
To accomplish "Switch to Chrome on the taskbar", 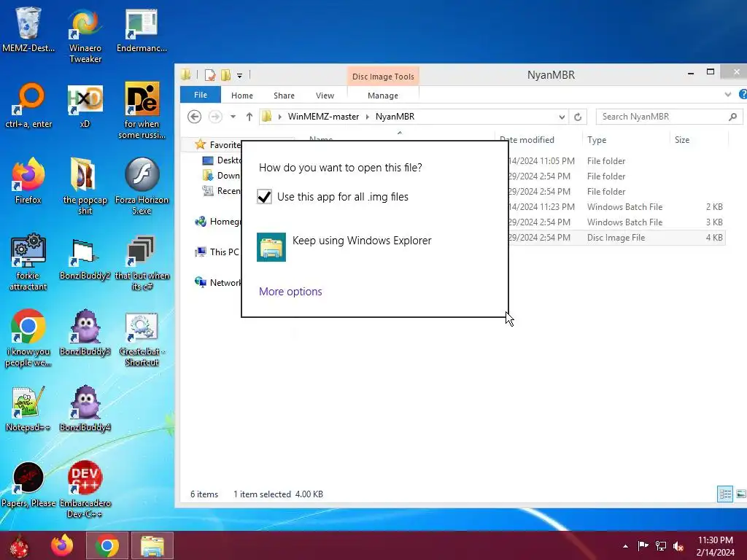I will click(x=107, y=545).
